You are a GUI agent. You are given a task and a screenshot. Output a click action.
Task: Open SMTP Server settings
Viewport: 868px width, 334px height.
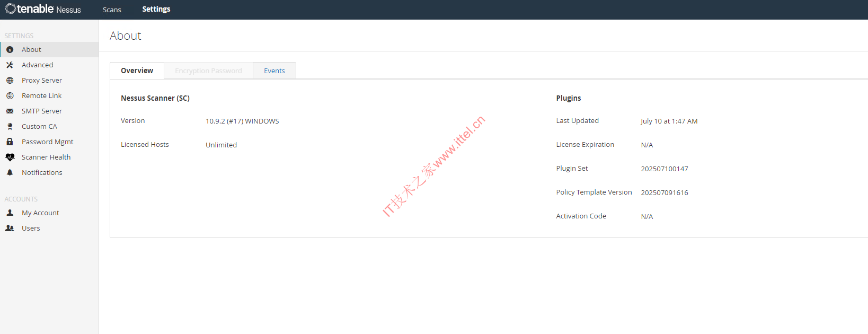(x=49, y=111)
